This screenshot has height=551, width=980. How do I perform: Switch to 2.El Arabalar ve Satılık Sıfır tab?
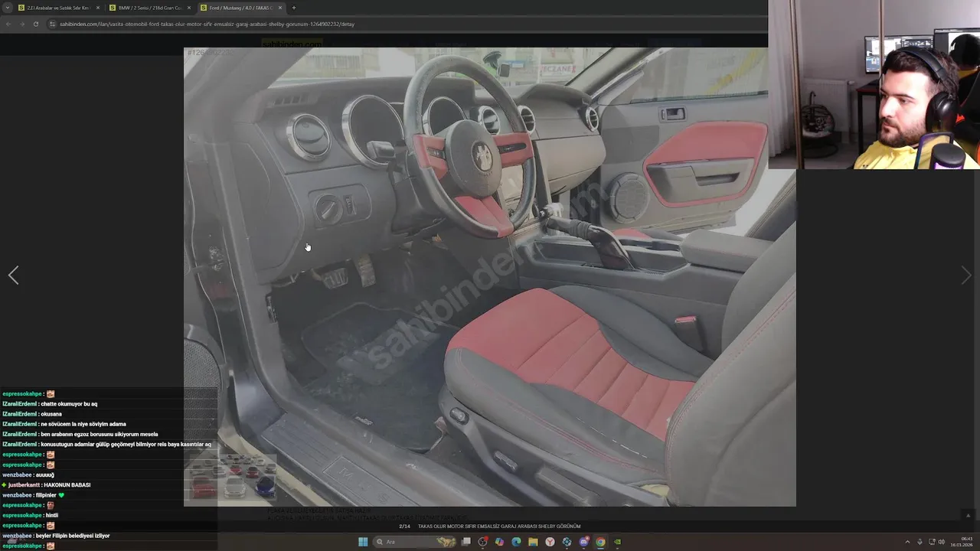pyautogui.click(x=58, y=8)
